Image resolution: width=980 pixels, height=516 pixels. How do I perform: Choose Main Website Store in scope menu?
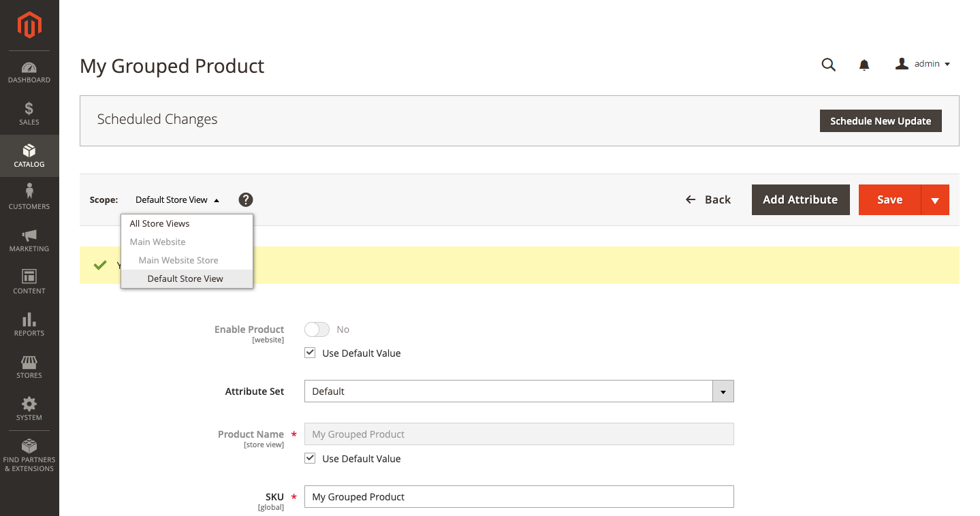click(178, 260)
